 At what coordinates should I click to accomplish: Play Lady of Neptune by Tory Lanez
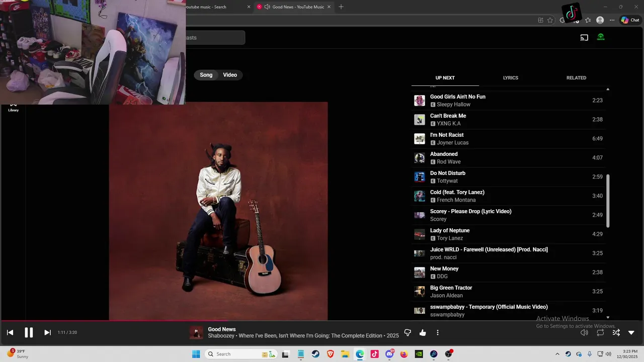[508, 234]
